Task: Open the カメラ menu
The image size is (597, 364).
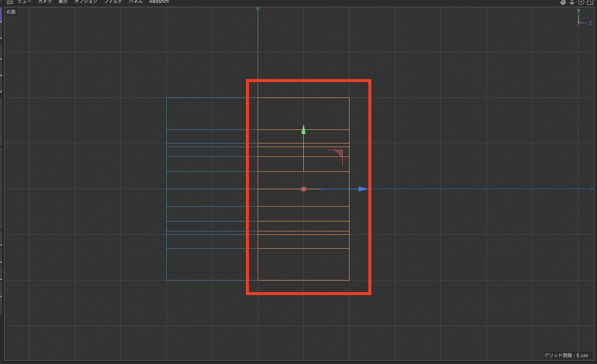Action: click(x=45, y=2)
